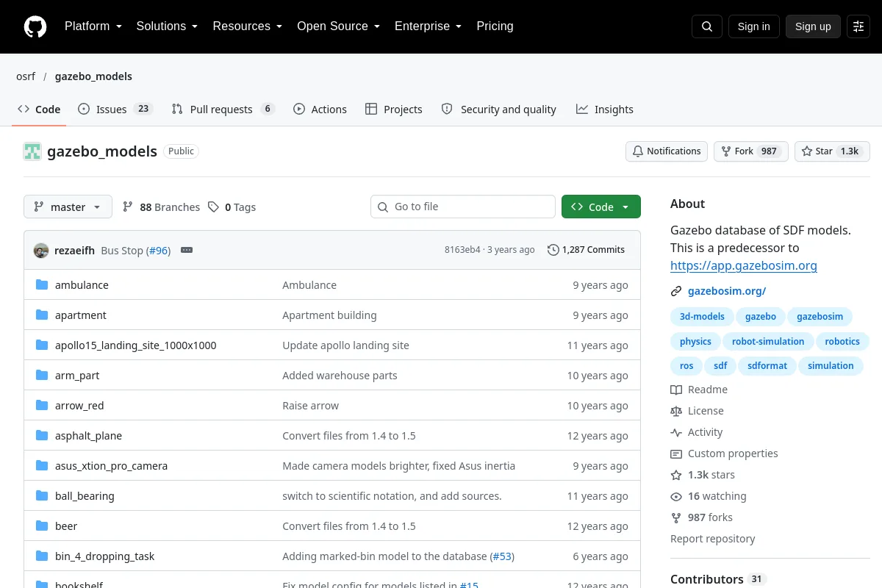Open the https://app.gazebosim.org link

pos(744,266)
